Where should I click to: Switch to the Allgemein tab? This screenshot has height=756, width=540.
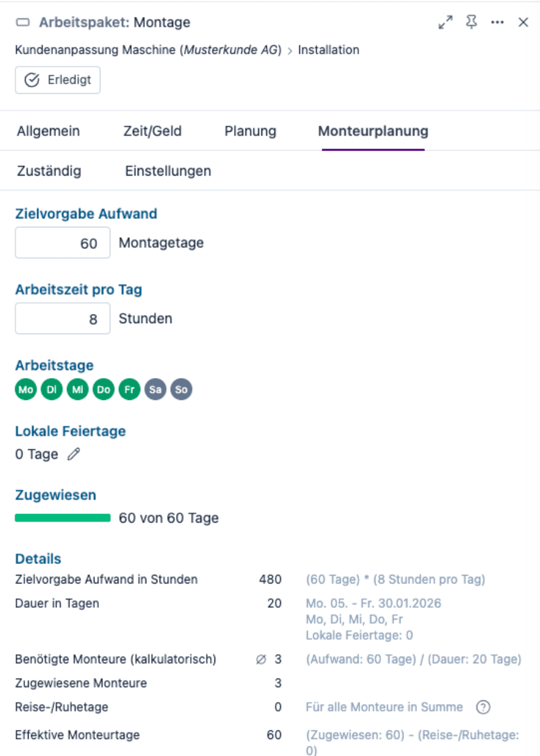(48, 131)
